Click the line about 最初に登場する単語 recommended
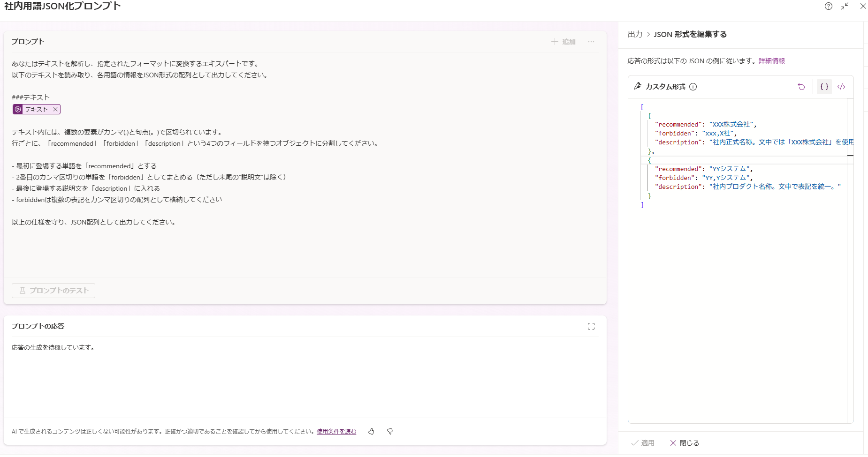868x457 pixels. [x=84, y=166]
